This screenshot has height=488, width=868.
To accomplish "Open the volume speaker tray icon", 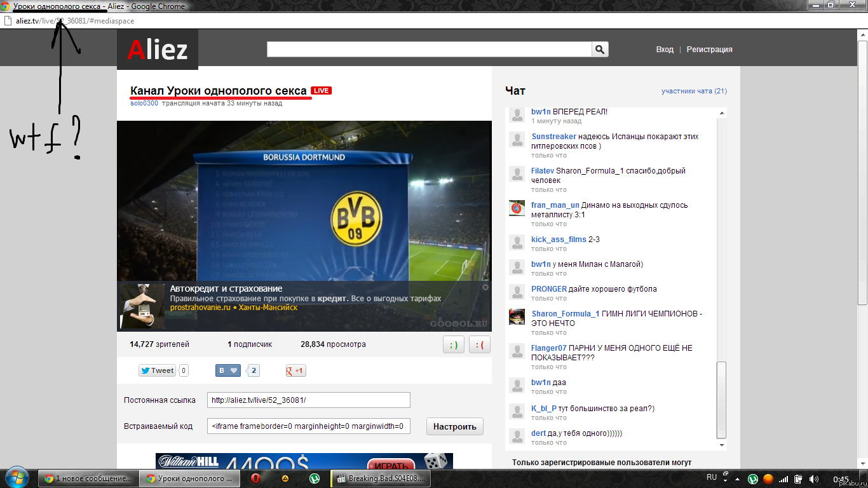I will point(813,478).
